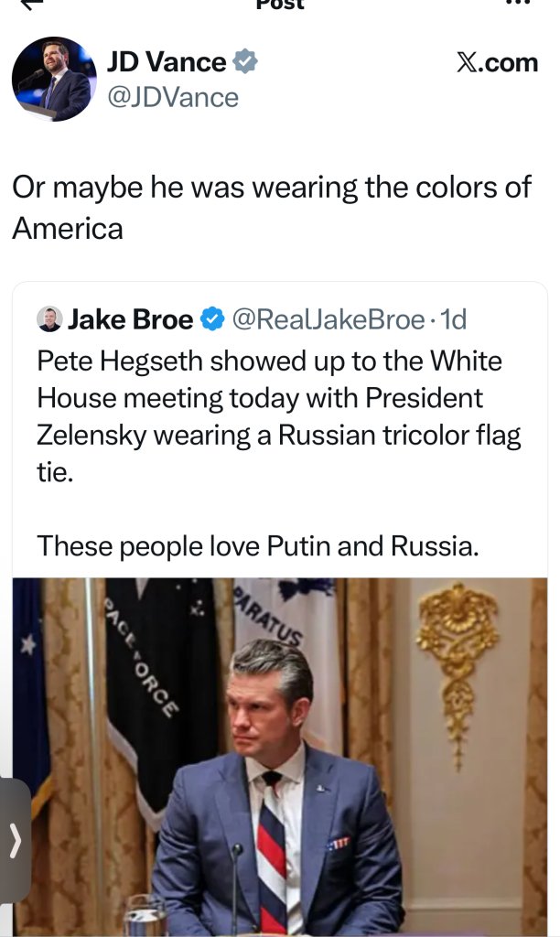
Task: Click the verified badge beside JD Vance
Action: click(245, 62)
